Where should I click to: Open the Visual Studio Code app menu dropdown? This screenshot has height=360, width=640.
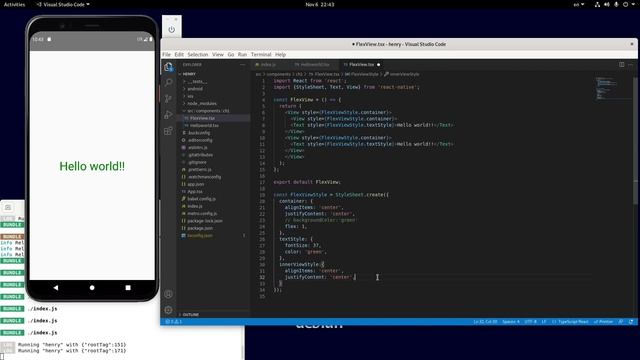63,4
